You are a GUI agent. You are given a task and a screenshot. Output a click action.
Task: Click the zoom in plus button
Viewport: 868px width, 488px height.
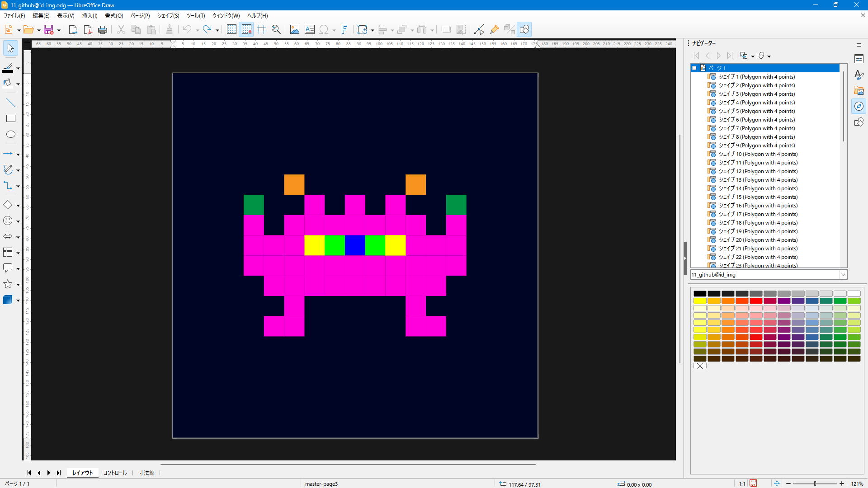(842, 483)
